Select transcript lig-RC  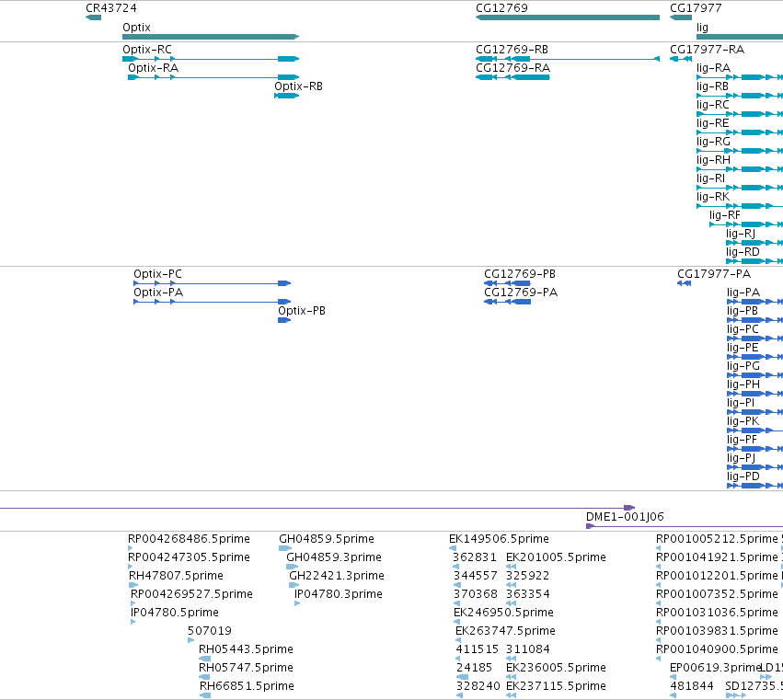tap(740, 114)
